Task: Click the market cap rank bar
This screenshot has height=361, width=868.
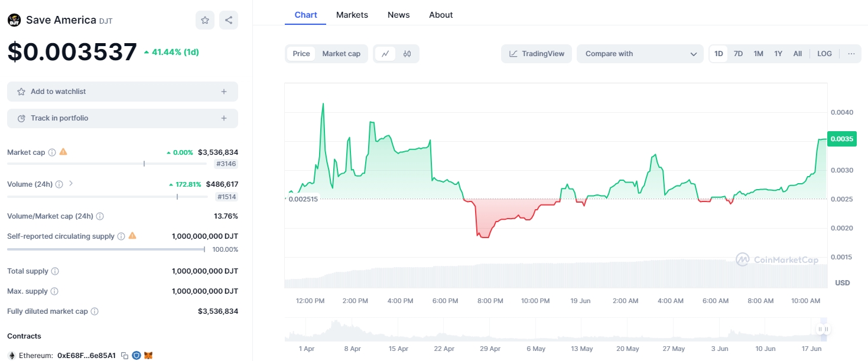Action: tap(107, 164)
